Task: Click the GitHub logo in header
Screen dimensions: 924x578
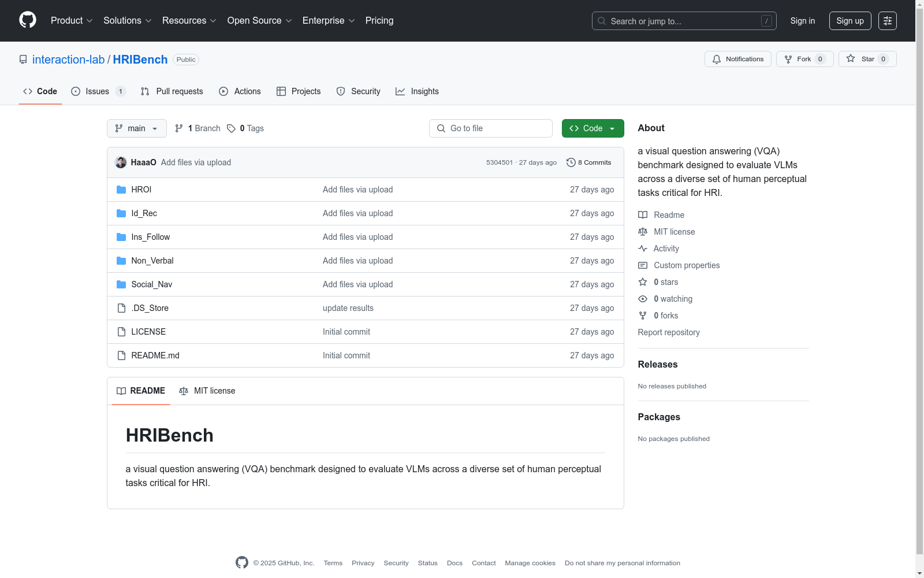Action: tap(28, 20)
